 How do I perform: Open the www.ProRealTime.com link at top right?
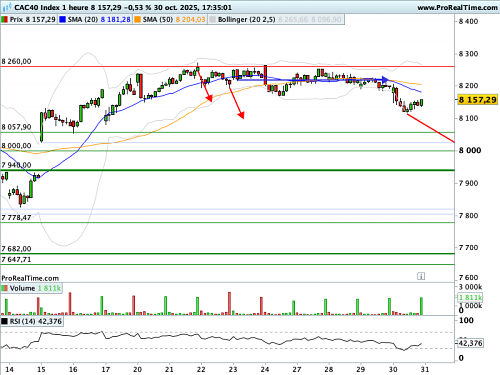[457, 8]
